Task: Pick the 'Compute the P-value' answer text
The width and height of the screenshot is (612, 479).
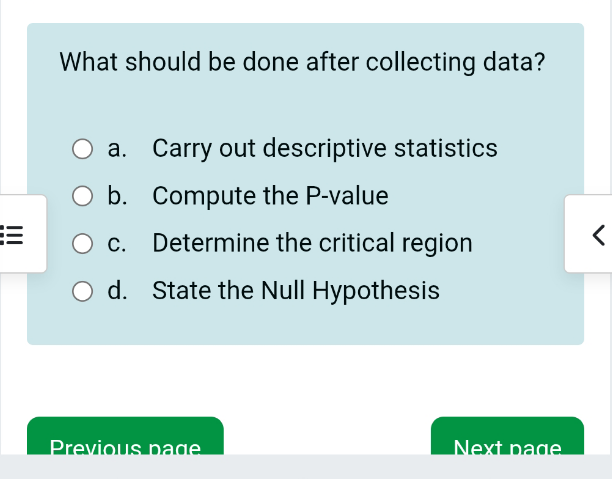Action: pyautogui.click(x=270, y=196)
